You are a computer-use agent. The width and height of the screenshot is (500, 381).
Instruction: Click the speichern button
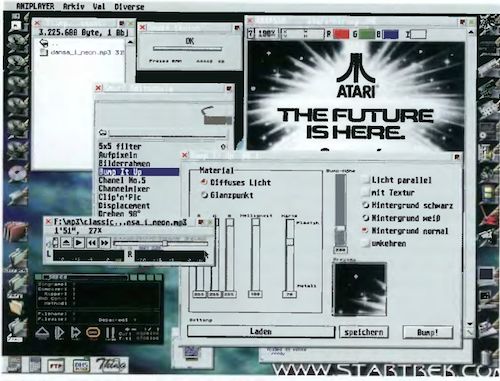coord(364,332)
